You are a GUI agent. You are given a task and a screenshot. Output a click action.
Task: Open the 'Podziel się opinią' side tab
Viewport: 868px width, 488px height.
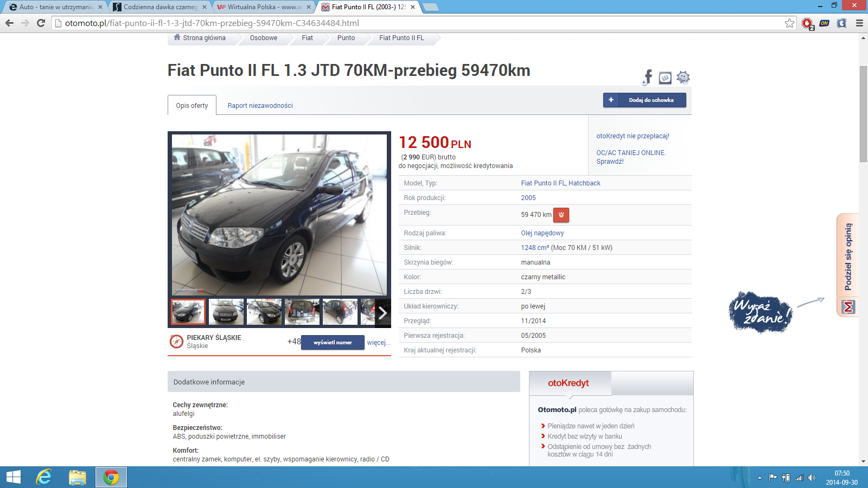pos(848,257)
